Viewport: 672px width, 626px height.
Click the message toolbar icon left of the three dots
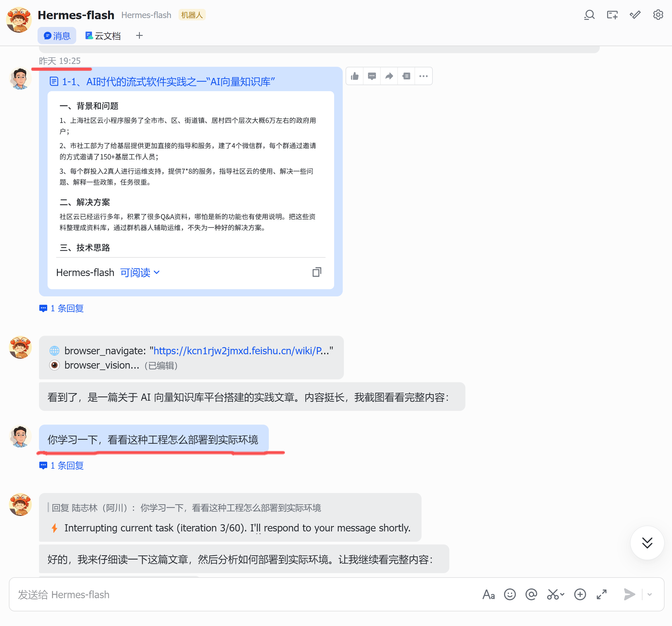[406, 76]
